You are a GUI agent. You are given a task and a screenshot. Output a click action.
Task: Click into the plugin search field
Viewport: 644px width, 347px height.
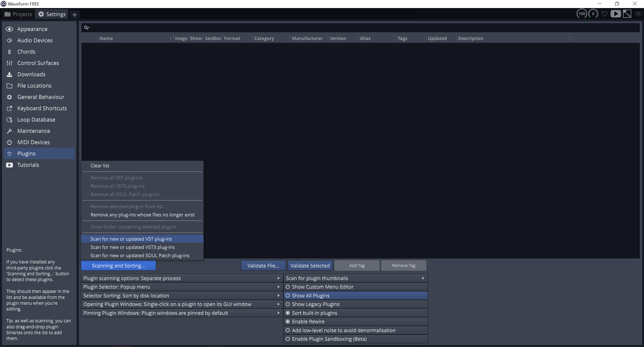tap(360, 28)
